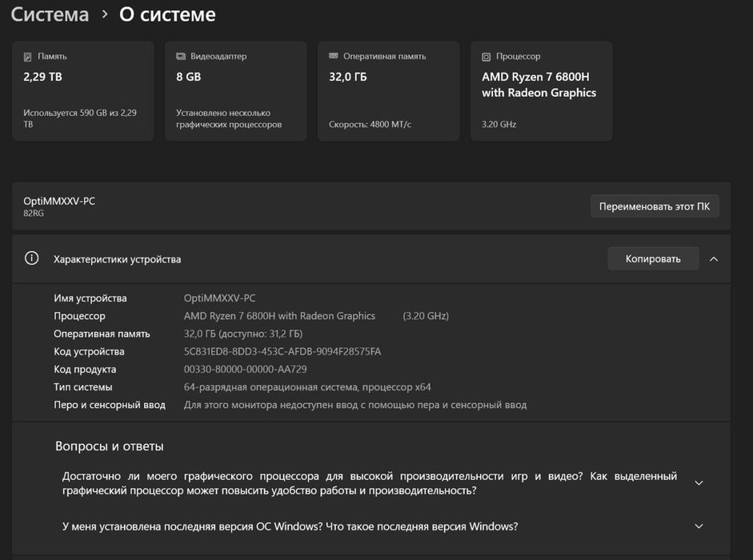Click the Скорость: 4800 МТ/с text
The image size is (753, 560).
[370, 124]
